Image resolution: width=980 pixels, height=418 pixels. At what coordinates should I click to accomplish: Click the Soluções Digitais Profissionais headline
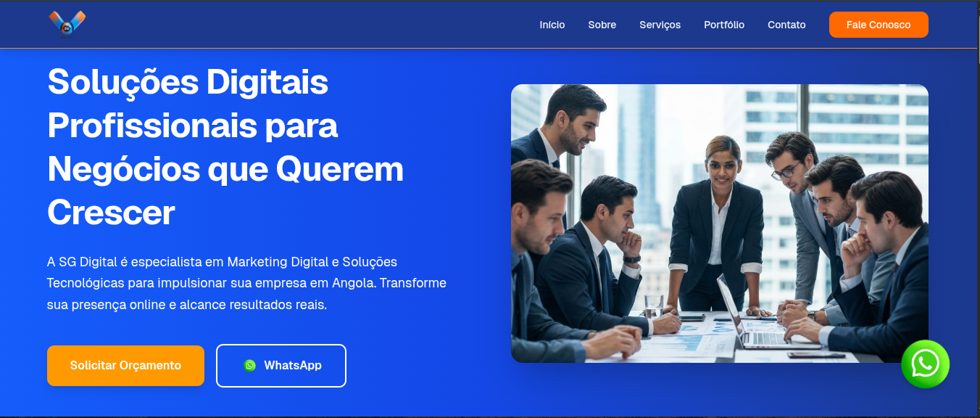tap(225, 147)
